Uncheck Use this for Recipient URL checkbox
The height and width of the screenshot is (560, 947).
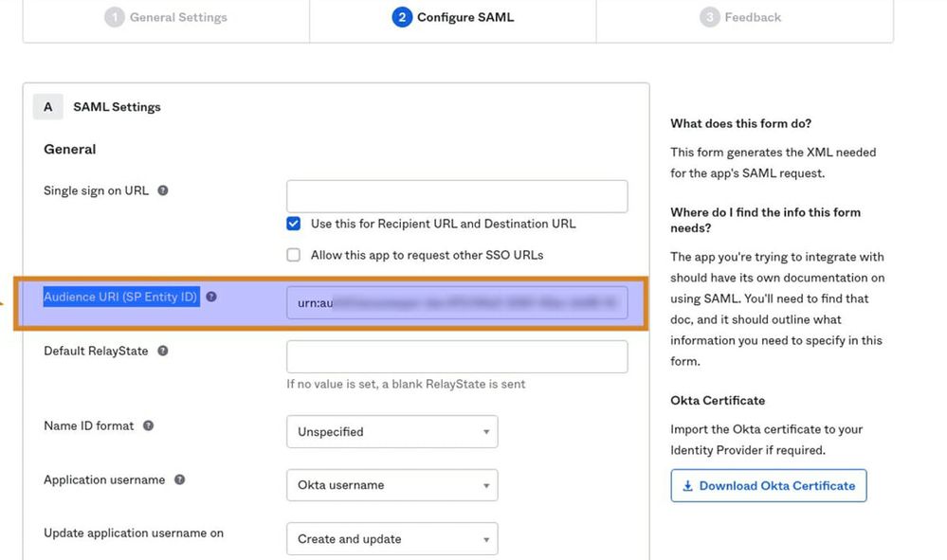294,225
